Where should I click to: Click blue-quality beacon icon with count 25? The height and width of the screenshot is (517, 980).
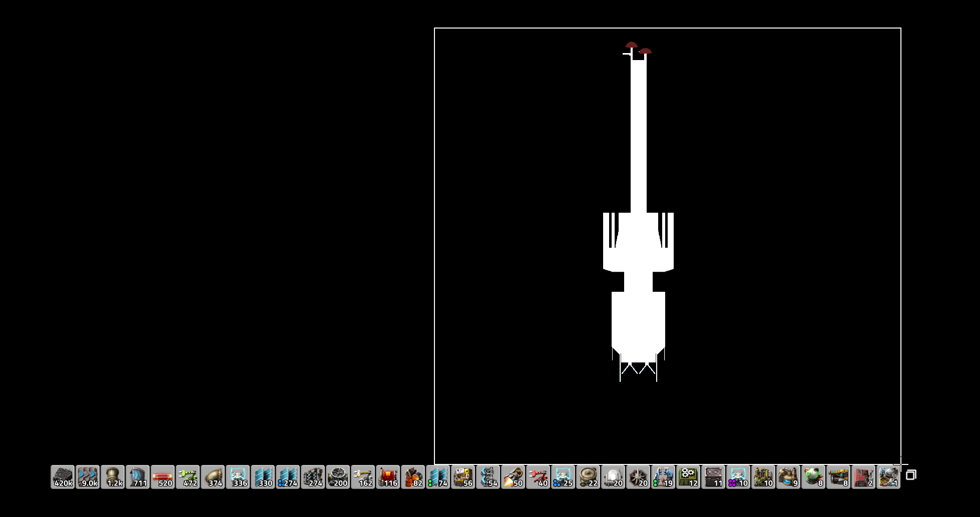563,477
